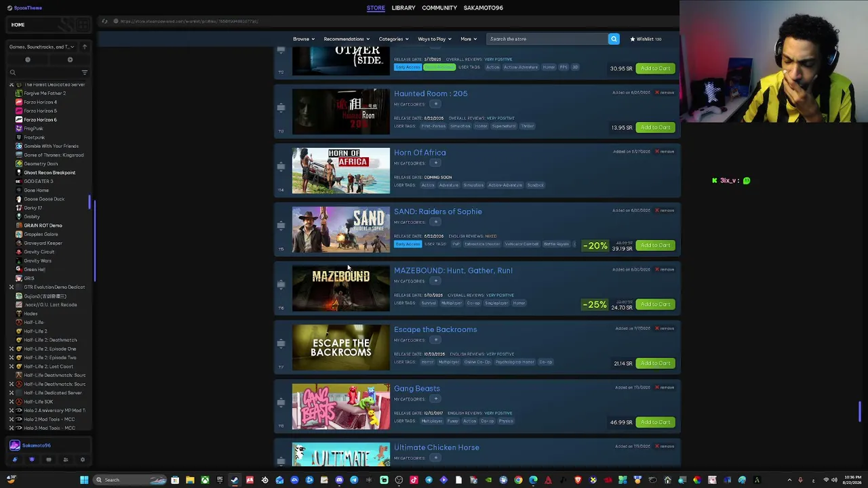
Task: Add SAND: Raiders of Sophie to cart
Action: click(655, 245)
